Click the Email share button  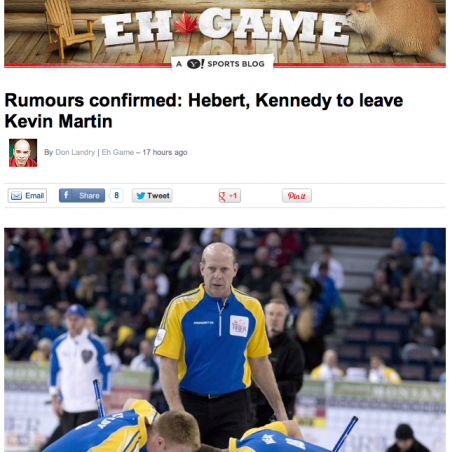(27, 196)
